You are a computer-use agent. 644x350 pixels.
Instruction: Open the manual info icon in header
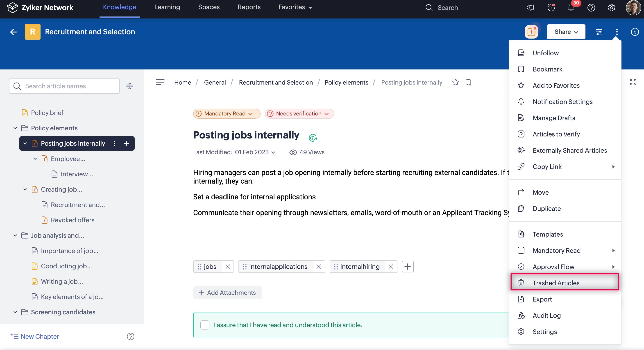(635, 32)
